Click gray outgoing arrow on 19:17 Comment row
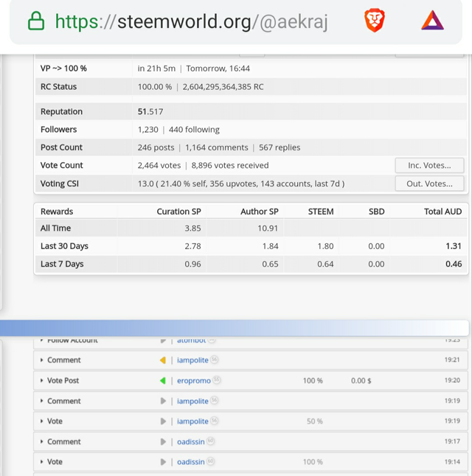Image resolution: width=472 pixels, height=476 pixels. [163, 441]
